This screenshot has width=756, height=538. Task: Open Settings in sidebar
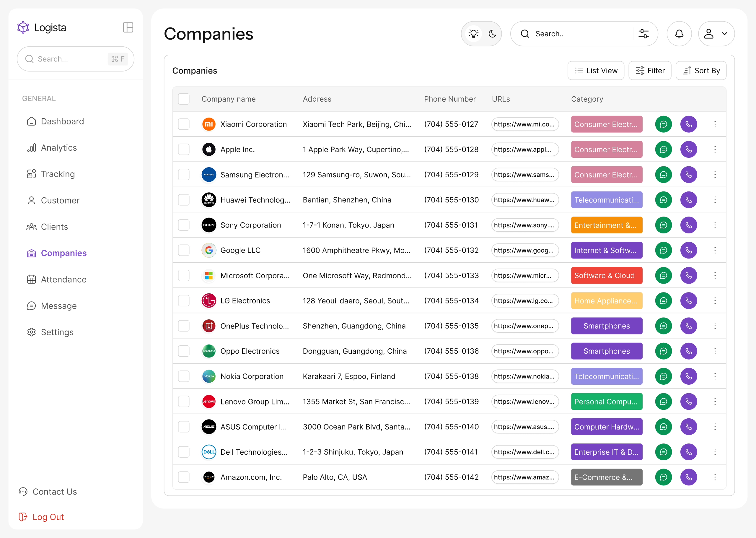50,332
